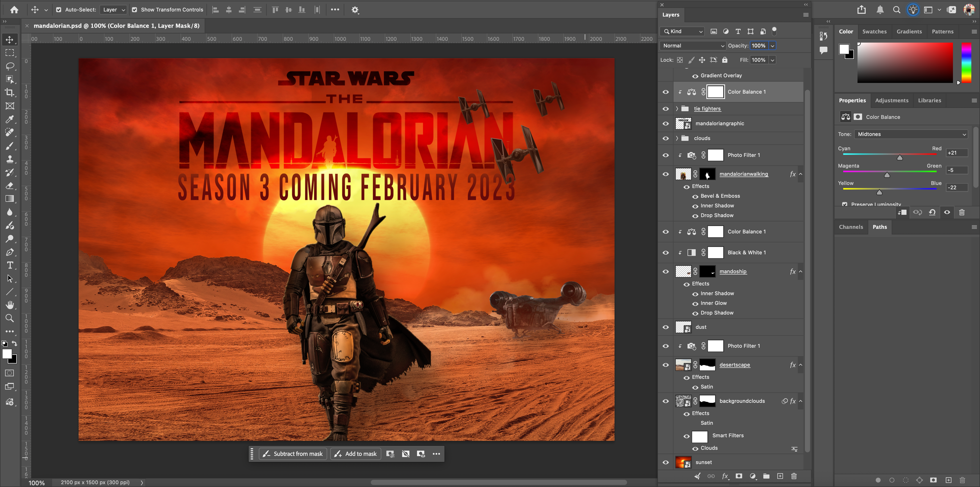The height and width of the screenshot is (487, 980).
Task: Switch to the Swatches tab
Action: (874, 32)
